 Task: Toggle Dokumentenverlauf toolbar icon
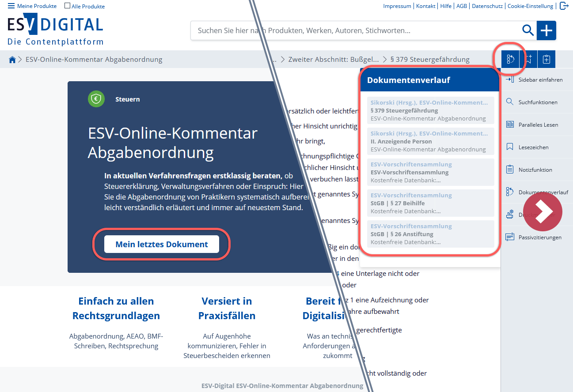pos(510,59)
